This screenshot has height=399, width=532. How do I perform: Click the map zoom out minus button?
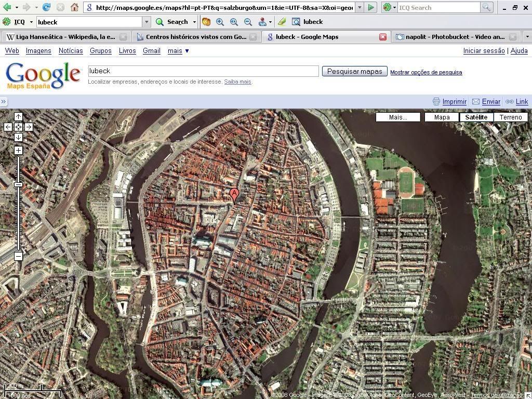18,256
